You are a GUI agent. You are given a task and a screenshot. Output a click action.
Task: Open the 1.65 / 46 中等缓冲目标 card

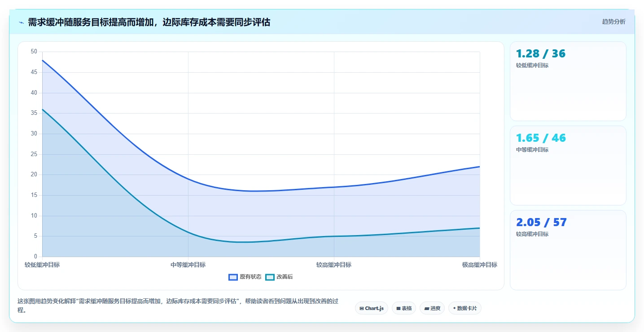click(x=568, y=166)
